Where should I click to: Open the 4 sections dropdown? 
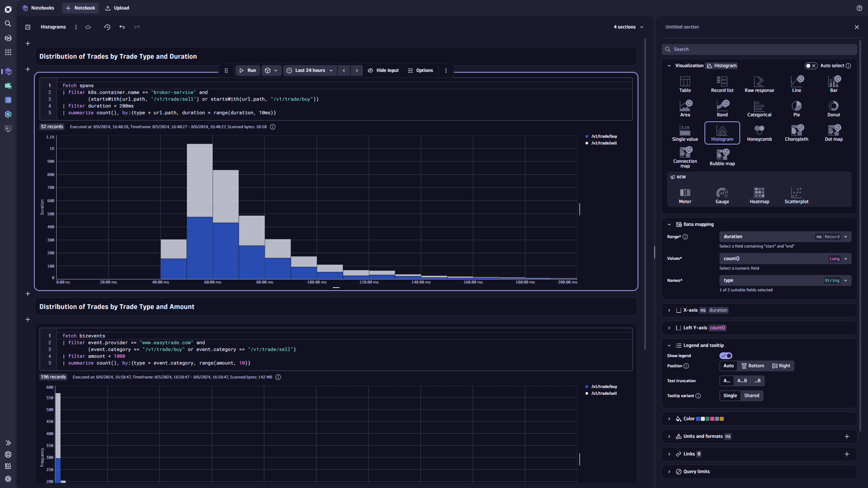click(x=628, y=27)
